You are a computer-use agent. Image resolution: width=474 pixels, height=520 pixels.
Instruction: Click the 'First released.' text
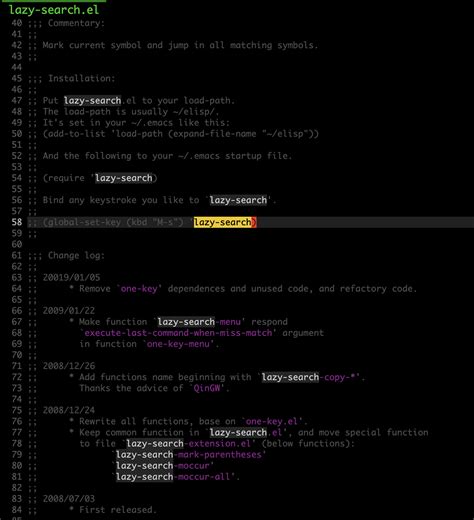116,510
